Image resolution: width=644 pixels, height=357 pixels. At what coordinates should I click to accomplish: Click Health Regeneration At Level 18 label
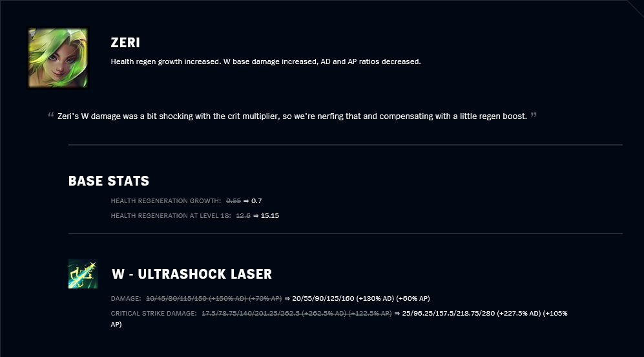coord(171,215)
